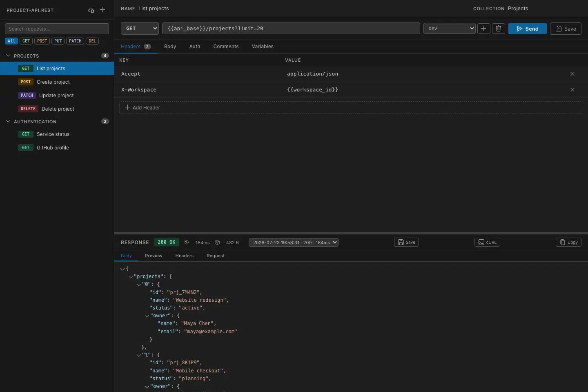Switch to the response Preview tab
The image size is (588, 392).
click(x=154, y=256)
